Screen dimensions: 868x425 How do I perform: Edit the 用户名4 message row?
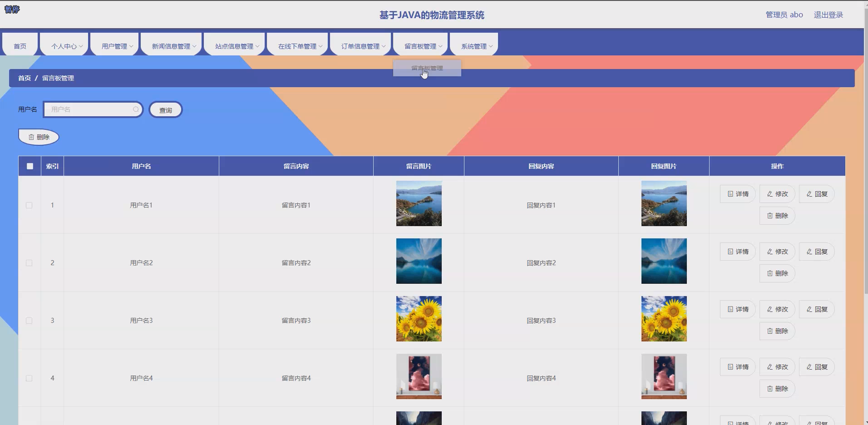(777, 367)
